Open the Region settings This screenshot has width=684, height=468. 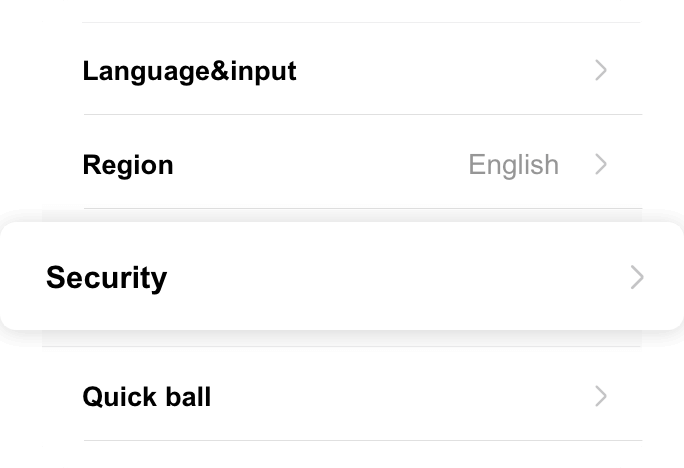[x=300, y=164]
